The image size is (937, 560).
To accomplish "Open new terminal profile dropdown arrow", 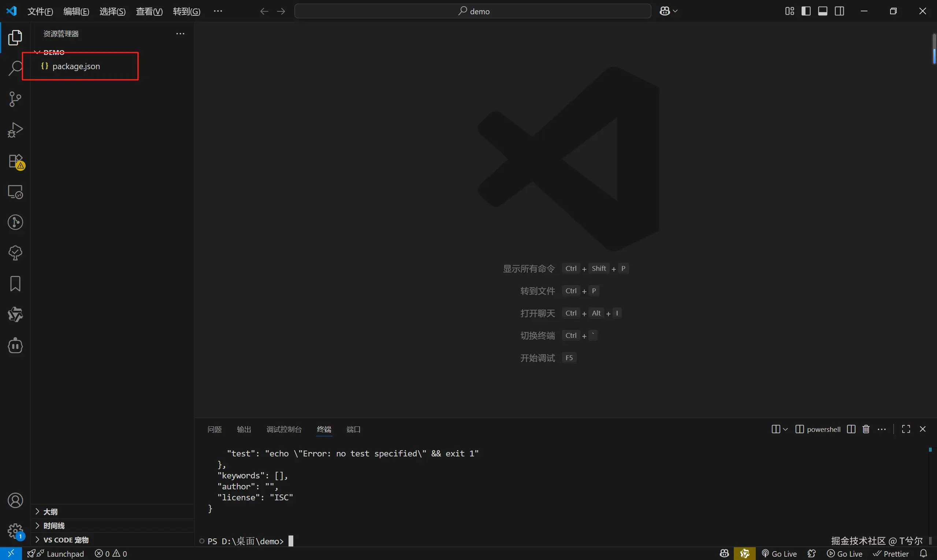I will point(786,429).
